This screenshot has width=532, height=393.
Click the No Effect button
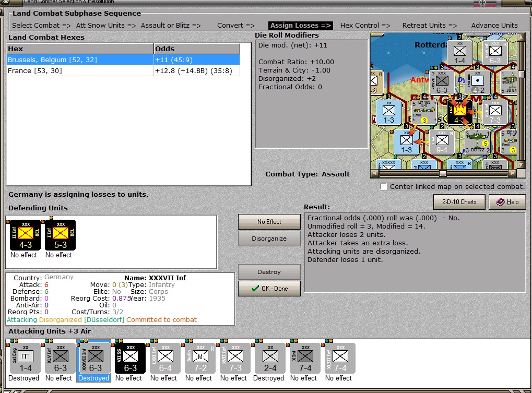(x=269, y=222)
